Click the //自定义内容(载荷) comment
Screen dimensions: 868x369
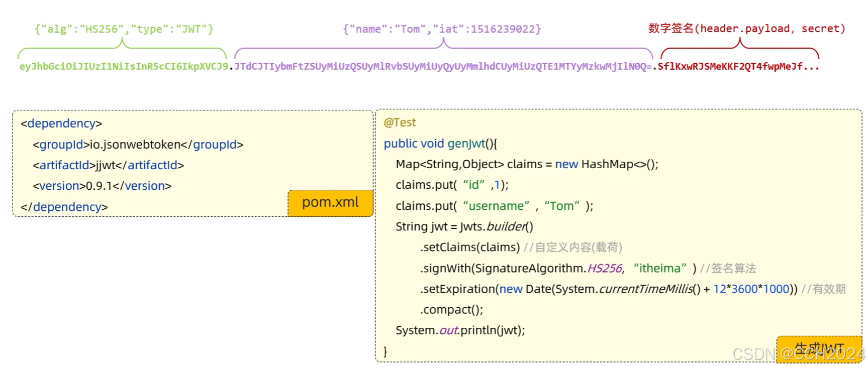point(573,248)
